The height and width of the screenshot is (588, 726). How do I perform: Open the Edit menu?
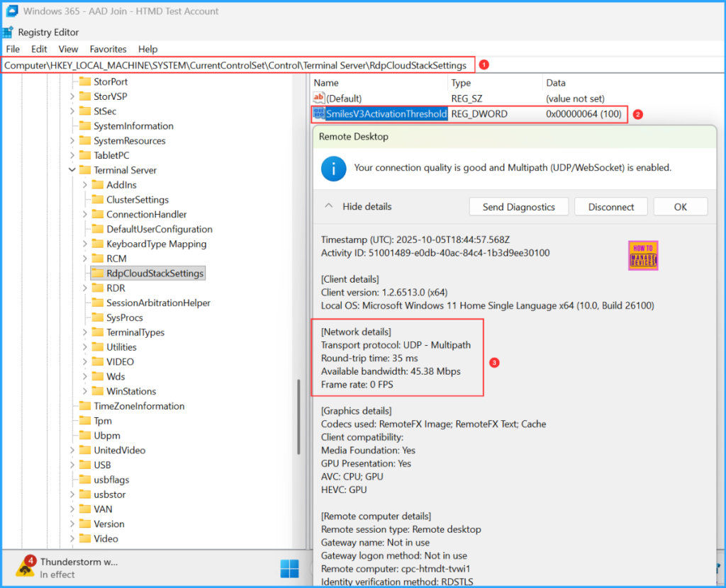click(39, 49)
